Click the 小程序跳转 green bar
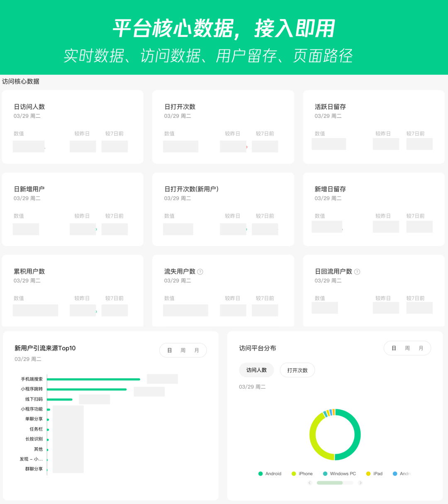Viewport: 448px width, 504px height. [x=87, y=389]
